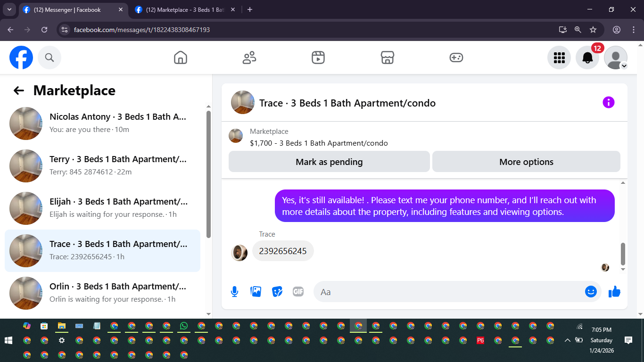The height and width of the screenshot is (362, 644).
Task: Open the Gaming controller icon
Action: 456,58
